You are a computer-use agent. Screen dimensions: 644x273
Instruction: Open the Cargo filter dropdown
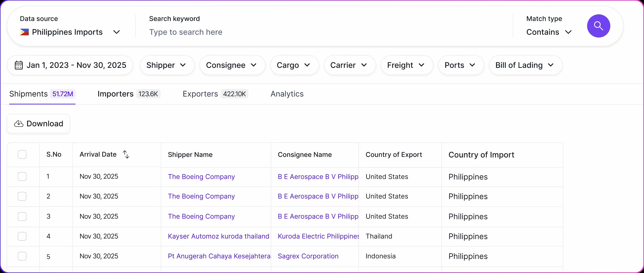[294, 65]
